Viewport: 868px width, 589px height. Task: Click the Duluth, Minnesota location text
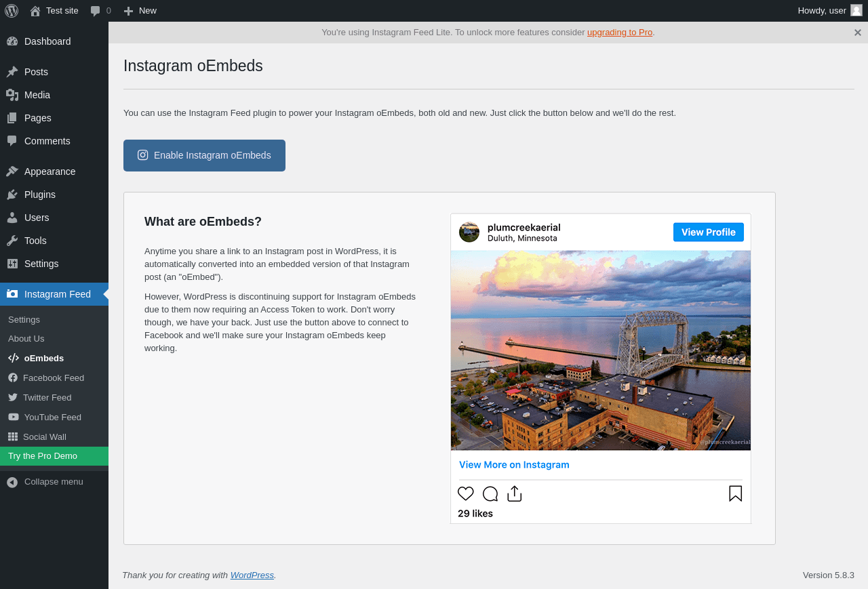click(522, 239)
